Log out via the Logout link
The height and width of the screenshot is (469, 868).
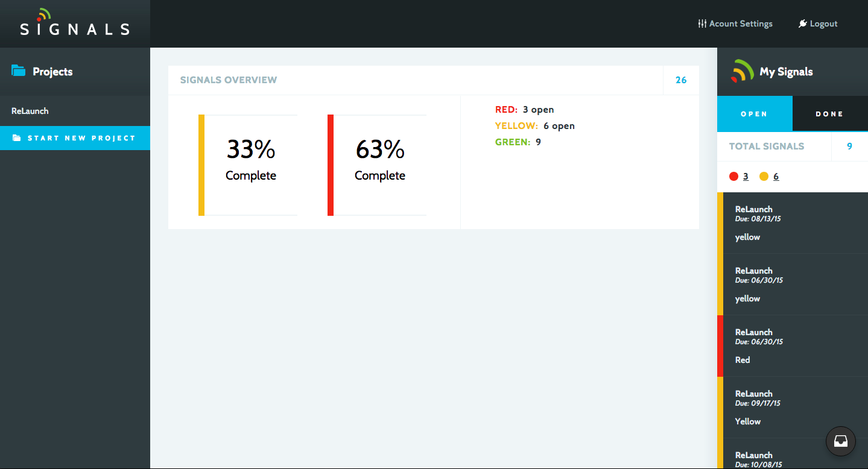818,24
